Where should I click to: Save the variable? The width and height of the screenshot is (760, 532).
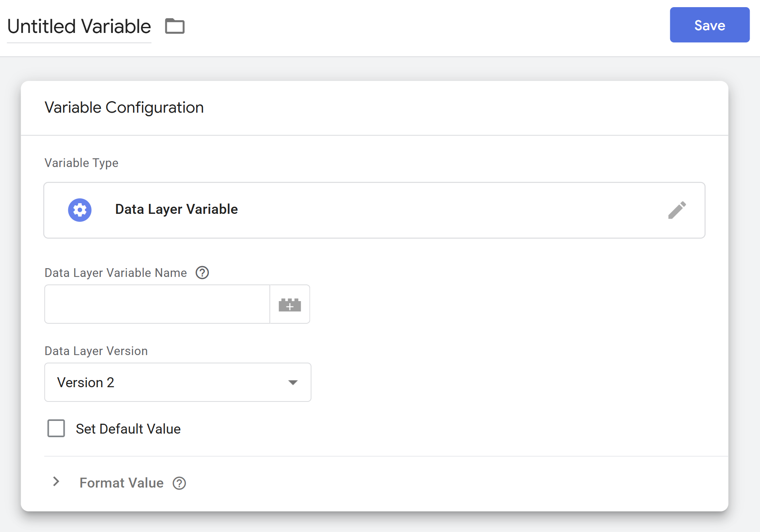click(709, 25)
